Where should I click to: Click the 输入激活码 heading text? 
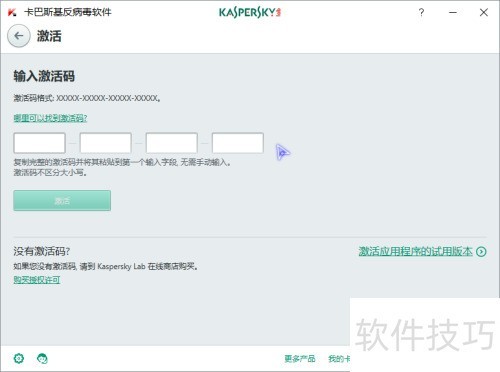click(44, 76)
